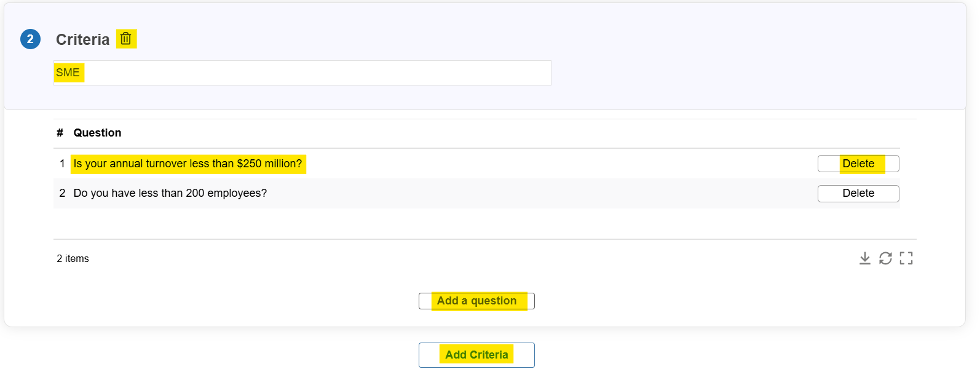980x377 pixels.
Task: Expand the questions table to fullscreen
Action: point(906,258)
